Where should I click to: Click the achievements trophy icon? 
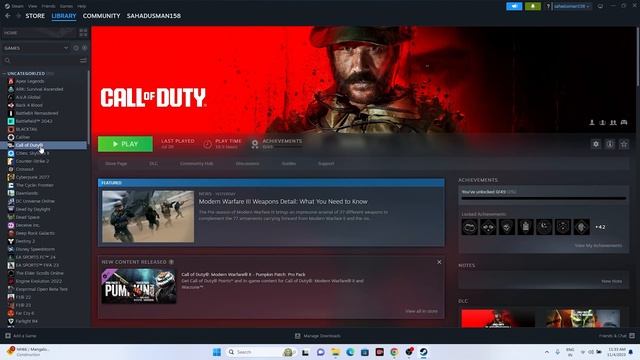coord(255,144)
